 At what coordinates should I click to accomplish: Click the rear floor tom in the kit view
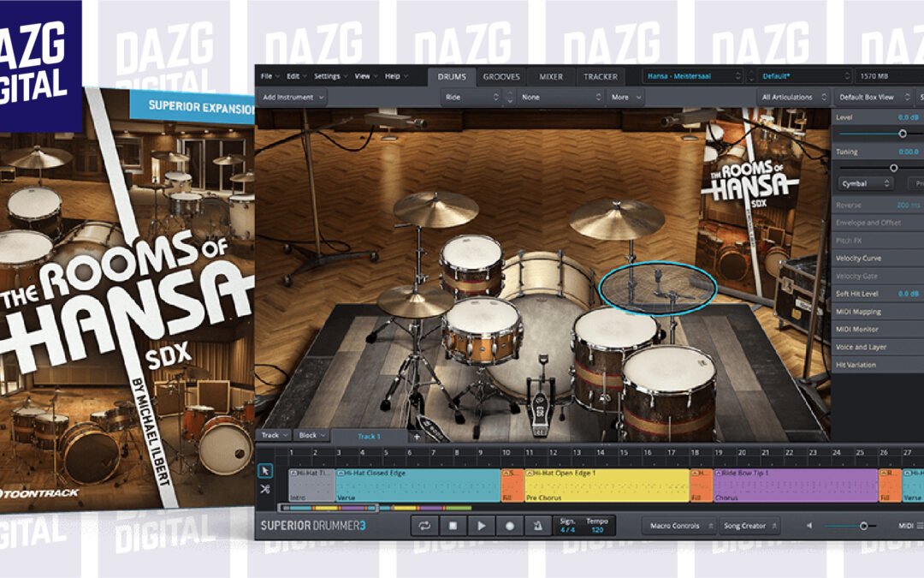614,357
